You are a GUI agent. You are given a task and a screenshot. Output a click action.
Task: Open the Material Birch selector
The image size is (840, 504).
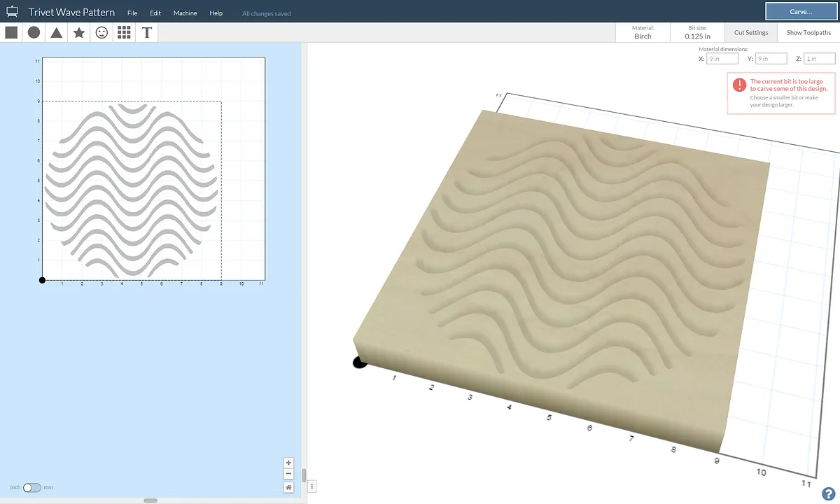[642, 32]
